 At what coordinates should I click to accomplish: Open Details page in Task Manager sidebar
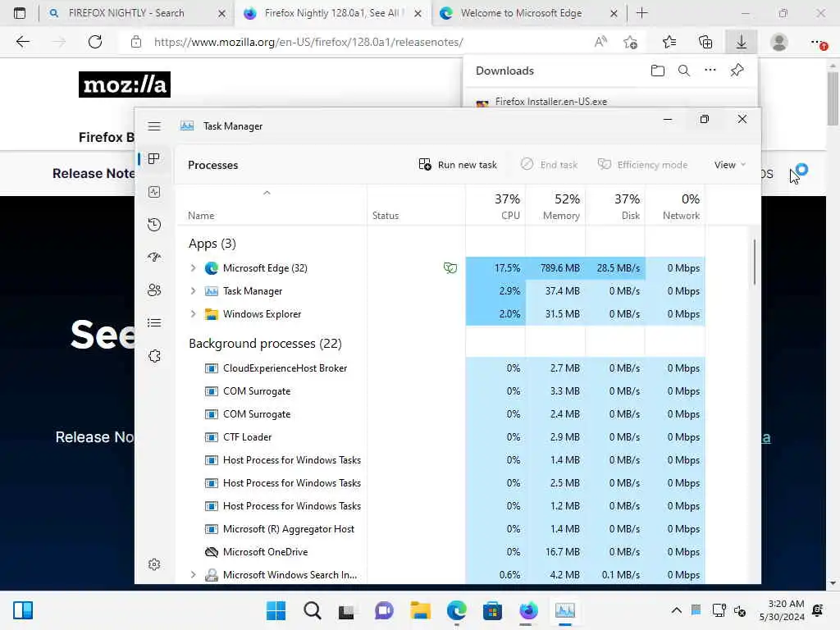click(x=154, y=323)
